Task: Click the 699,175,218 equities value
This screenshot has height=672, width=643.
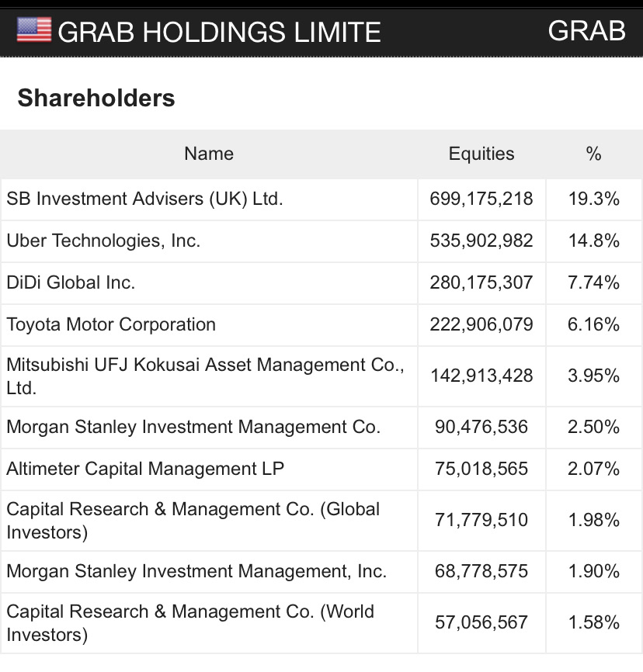Action: pyautogui.click(x=481, y=199)
